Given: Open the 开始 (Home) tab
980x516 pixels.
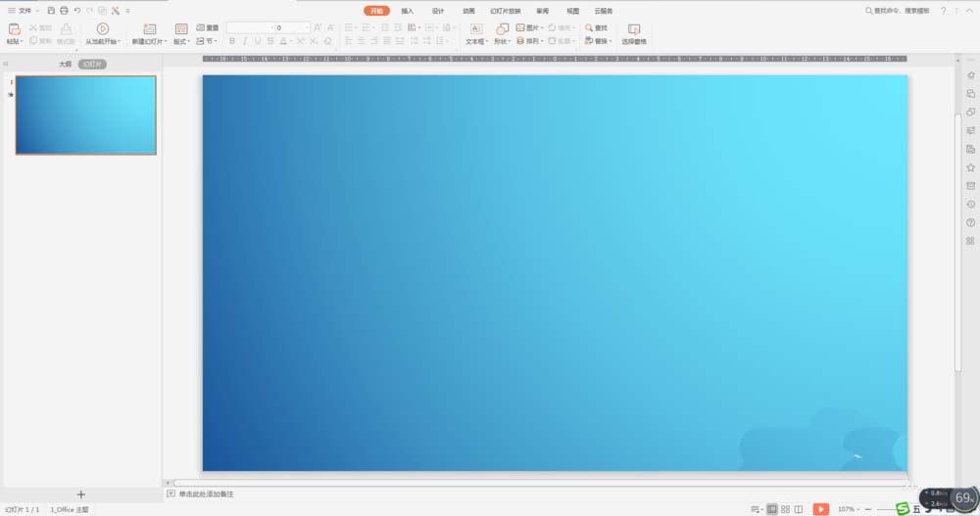Looking at the screenshot, I should point(376,11).
